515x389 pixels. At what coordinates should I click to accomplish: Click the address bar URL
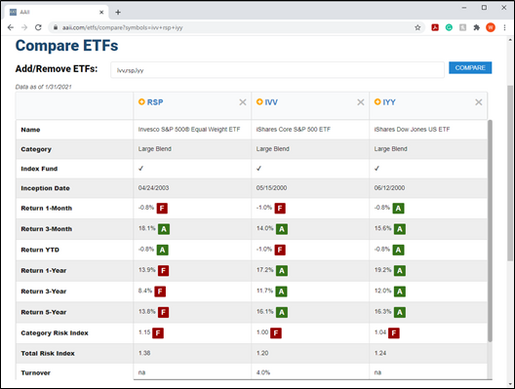click(122, 28)
